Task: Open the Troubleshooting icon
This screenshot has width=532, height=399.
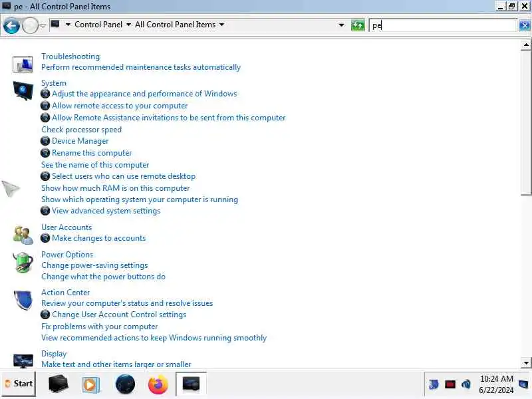Action: coord(23,64)
